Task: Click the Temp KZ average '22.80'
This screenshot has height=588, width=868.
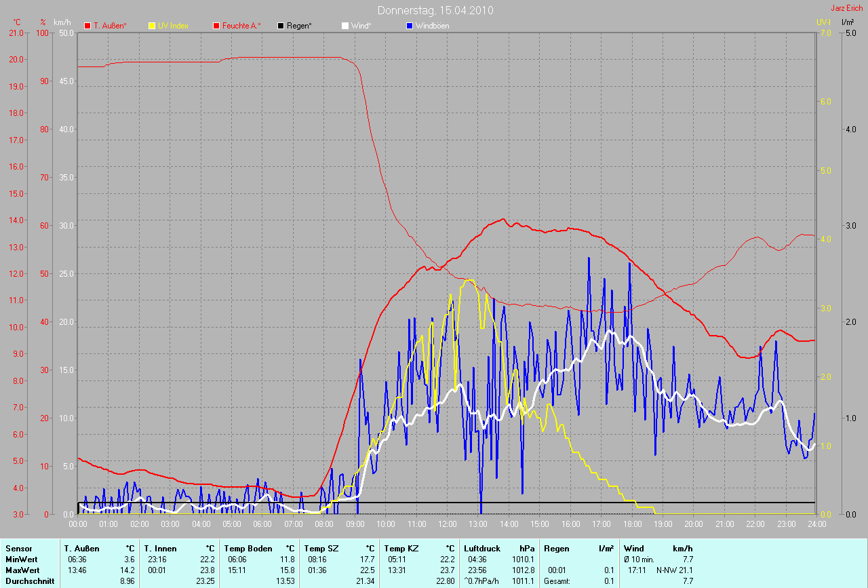Action: (x=445, y=581)
